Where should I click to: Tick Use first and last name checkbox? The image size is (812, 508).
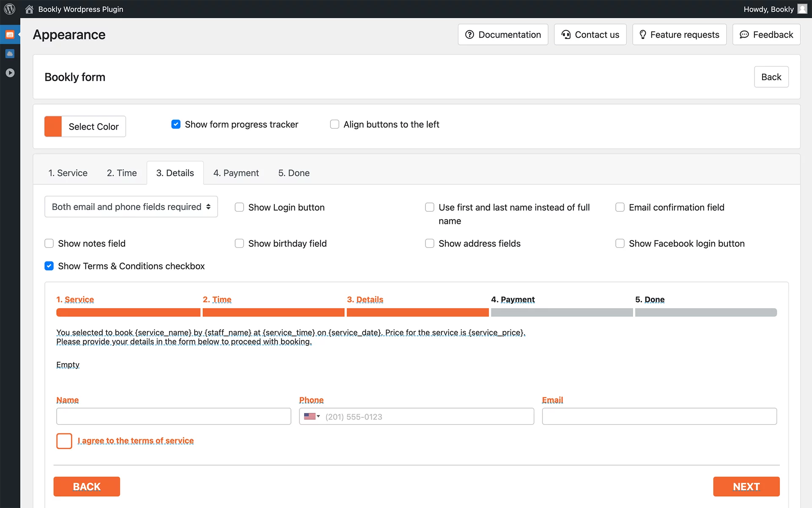[x=430, y=207]
